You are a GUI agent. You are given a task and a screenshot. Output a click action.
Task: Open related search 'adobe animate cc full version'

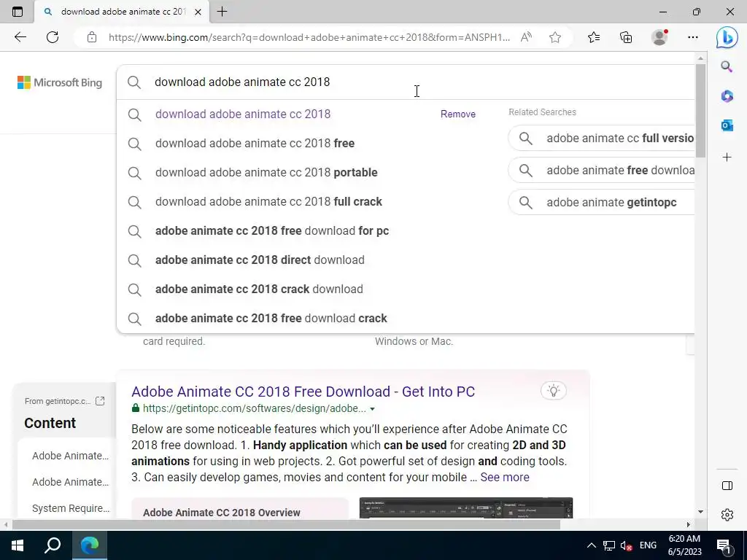pyautogui.click(x=601, y=138)
